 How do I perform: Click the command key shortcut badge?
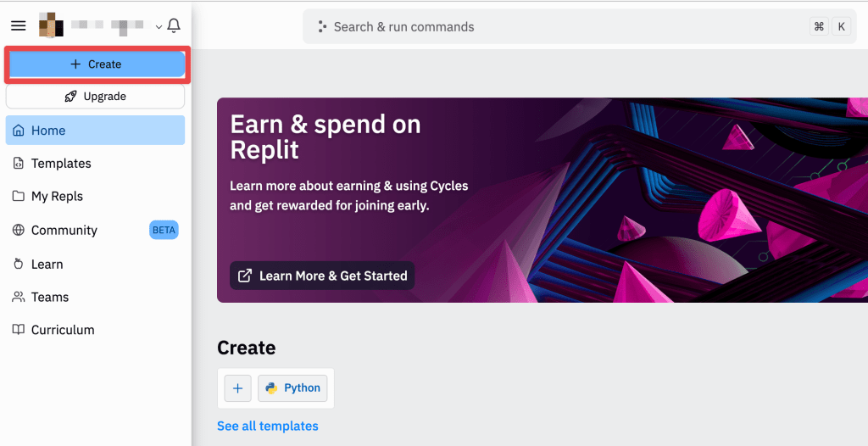click(x=819, y=27)
